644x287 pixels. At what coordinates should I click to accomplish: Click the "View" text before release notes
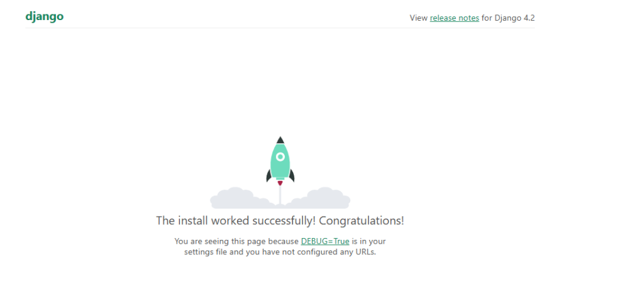pos(418,18)
